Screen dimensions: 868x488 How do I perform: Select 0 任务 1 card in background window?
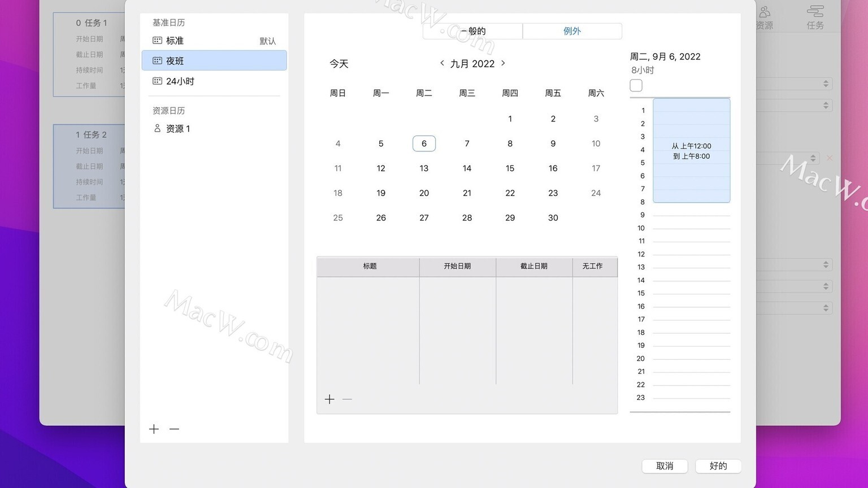pyautogui.click(x=89, y=54)
